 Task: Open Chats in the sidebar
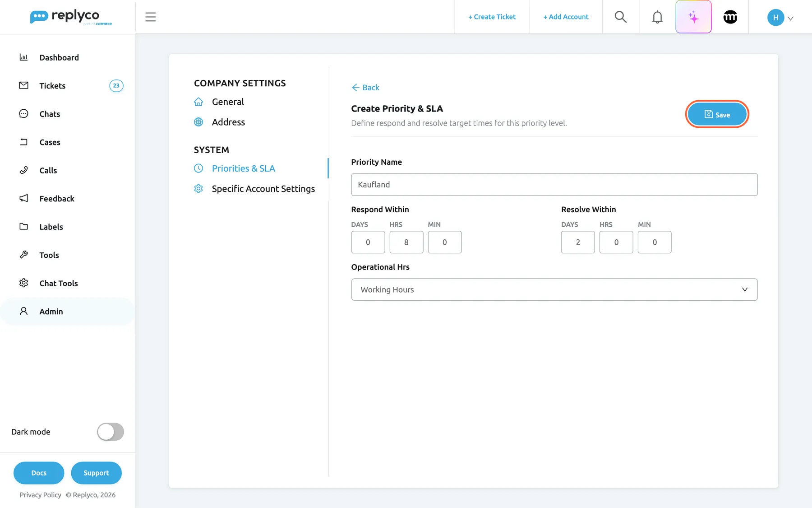click(x=50, y=114)
